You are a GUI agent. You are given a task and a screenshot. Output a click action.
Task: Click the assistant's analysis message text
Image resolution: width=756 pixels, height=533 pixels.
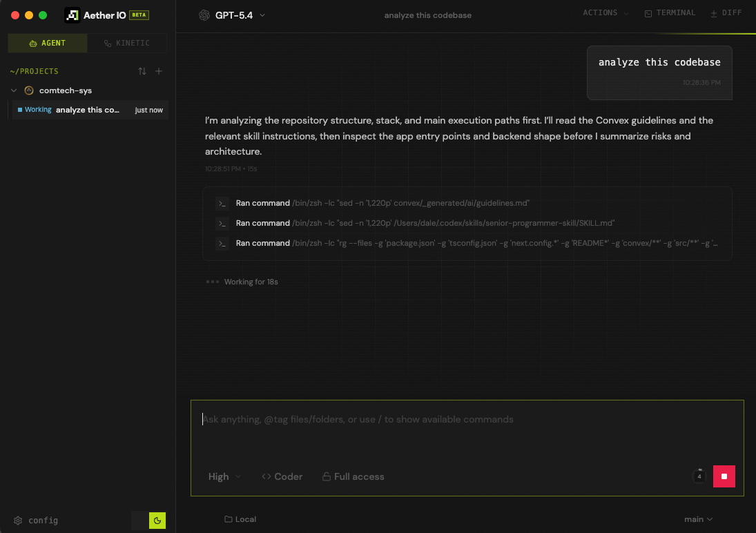458,136
